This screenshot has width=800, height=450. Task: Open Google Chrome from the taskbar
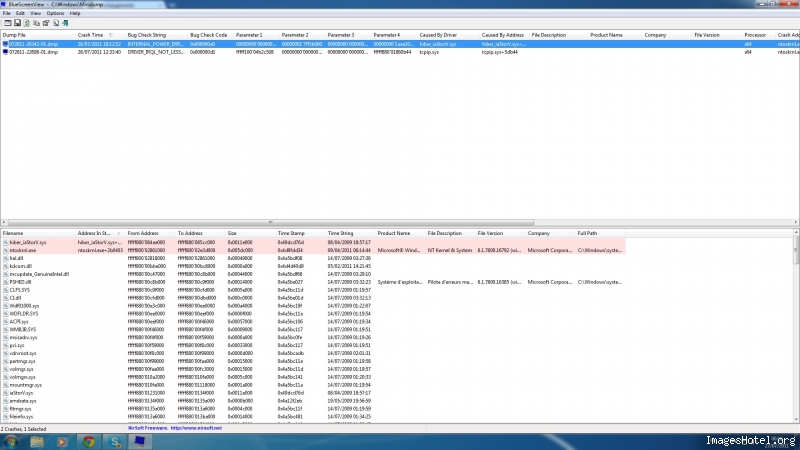tap(89, 442)
